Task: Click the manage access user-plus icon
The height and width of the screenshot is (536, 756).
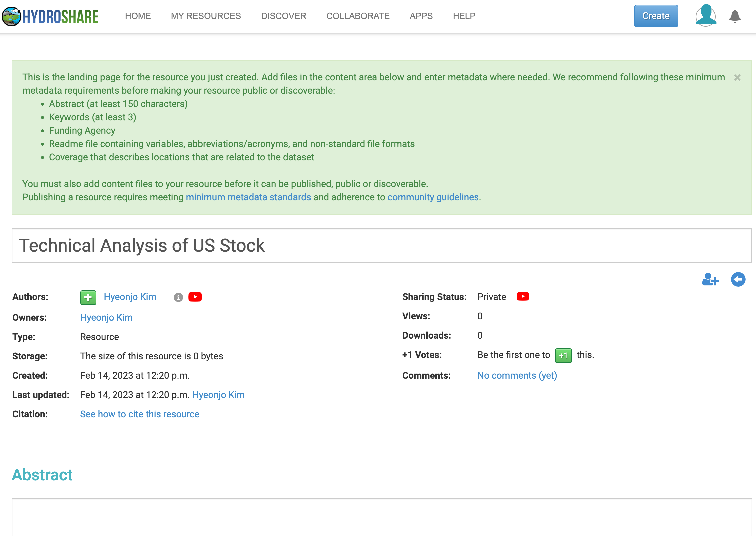Action: (710, 279)
